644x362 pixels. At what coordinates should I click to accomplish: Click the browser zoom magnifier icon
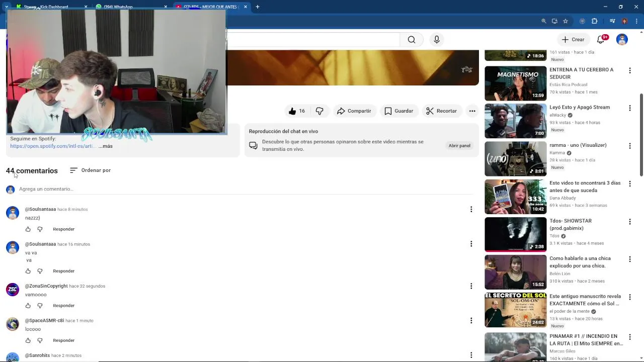point(544,21)
